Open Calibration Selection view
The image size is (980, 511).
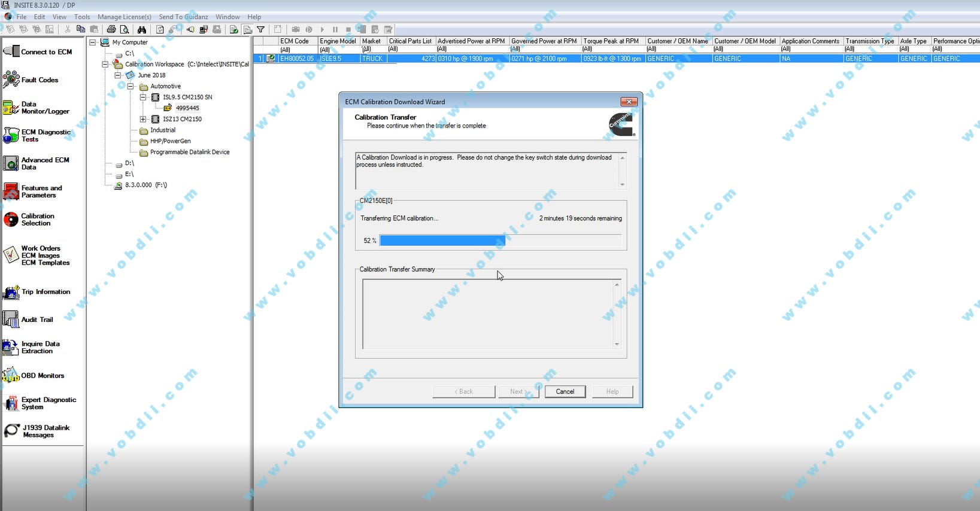pyautogui.click(x=29, y=220)
